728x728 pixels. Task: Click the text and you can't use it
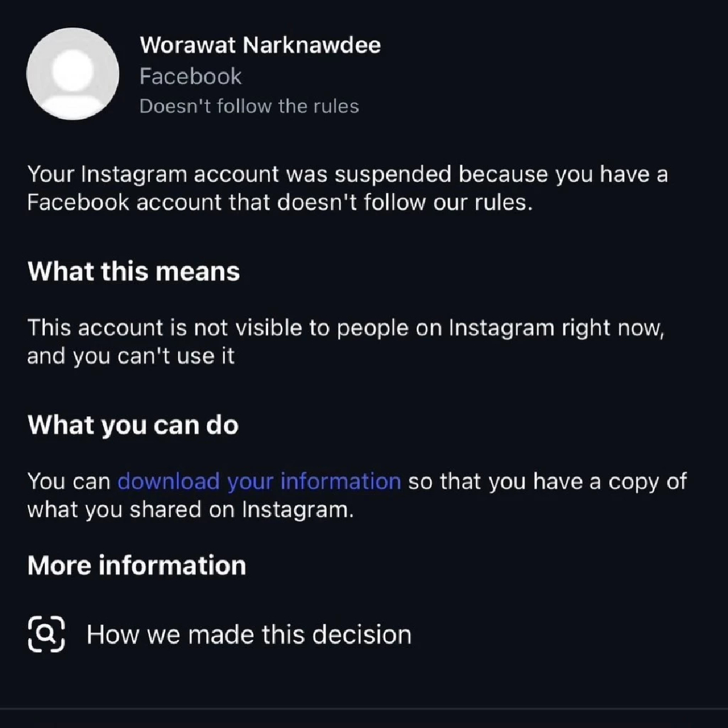(130, 356)
